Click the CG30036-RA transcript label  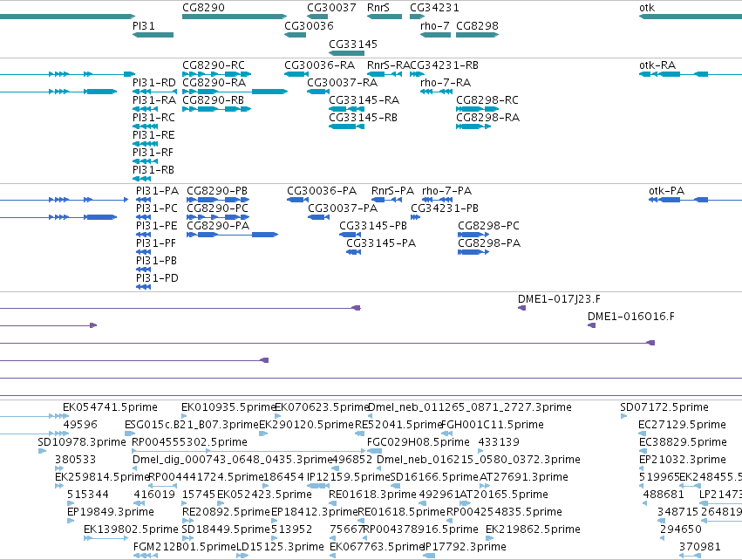319,65
